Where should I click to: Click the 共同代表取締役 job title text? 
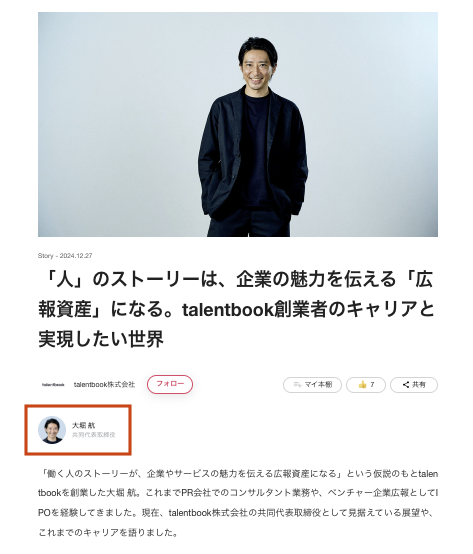pos(94,435)
